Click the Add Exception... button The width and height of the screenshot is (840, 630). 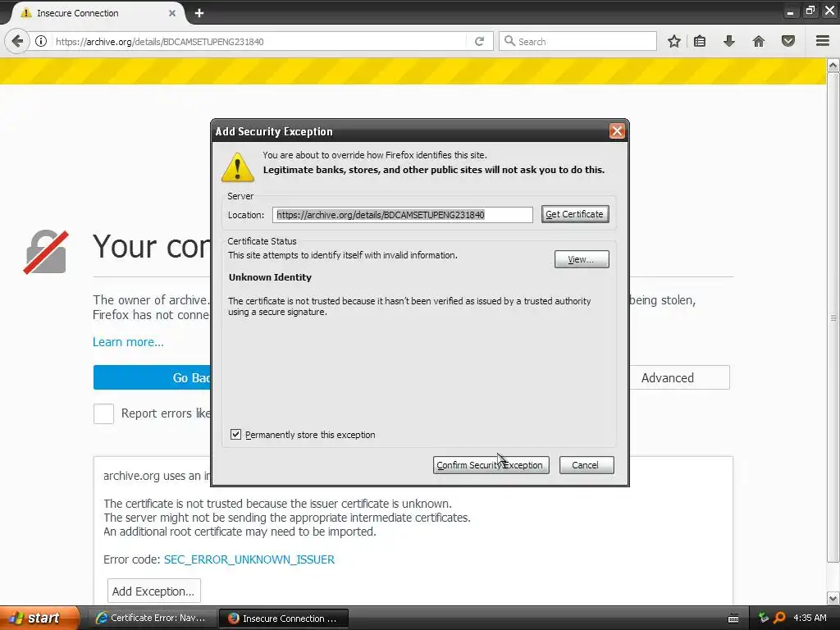[153, 591]
